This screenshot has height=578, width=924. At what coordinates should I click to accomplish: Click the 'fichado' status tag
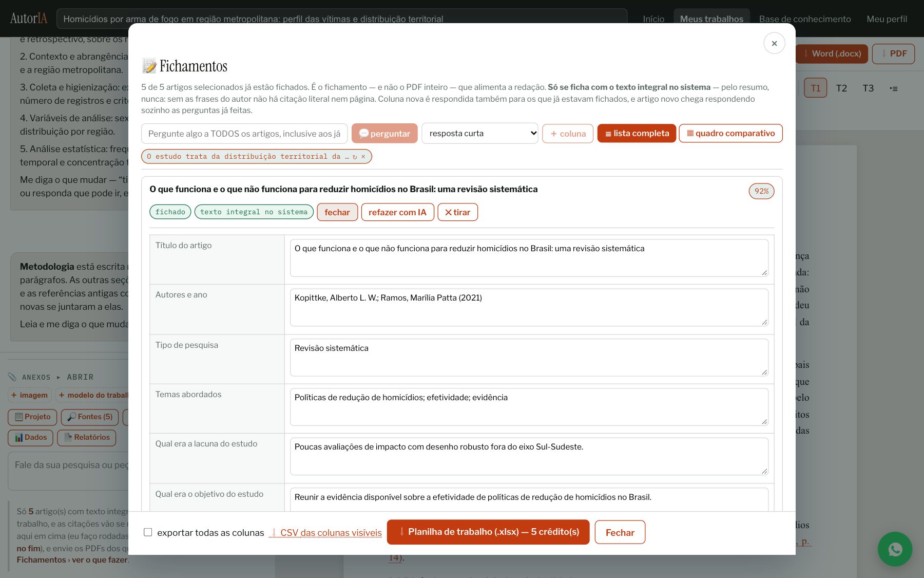[x=170, y=212]
